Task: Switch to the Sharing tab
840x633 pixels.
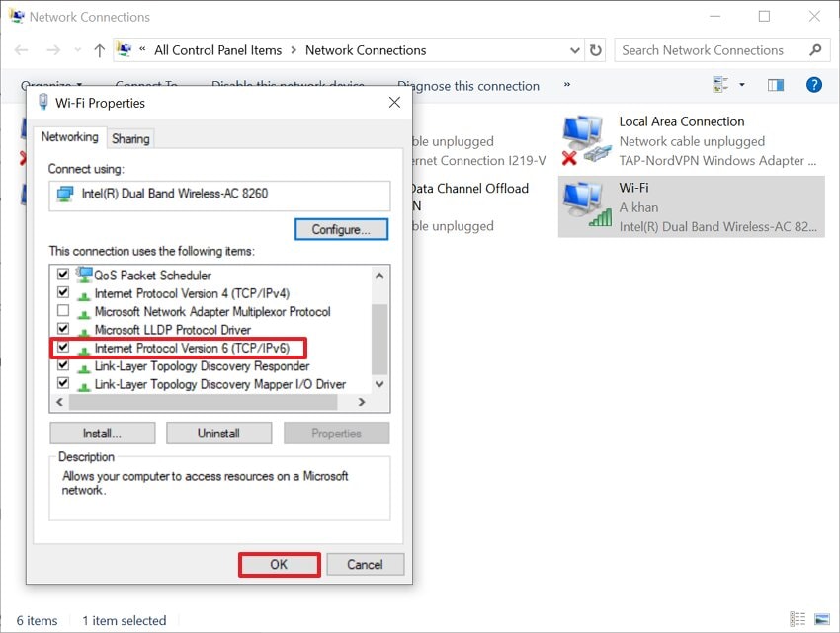Action: pos(130,138)
